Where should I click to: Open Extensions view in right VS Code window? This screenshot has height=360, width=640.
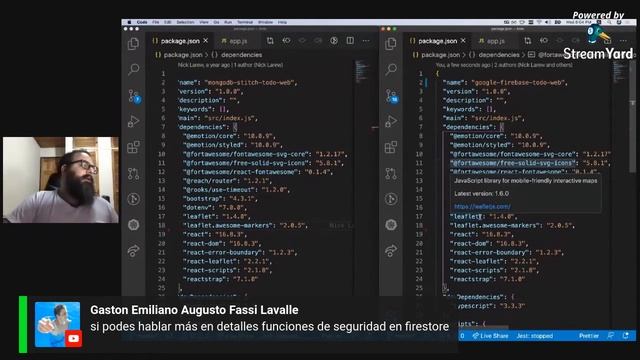(x=391, y=147)
